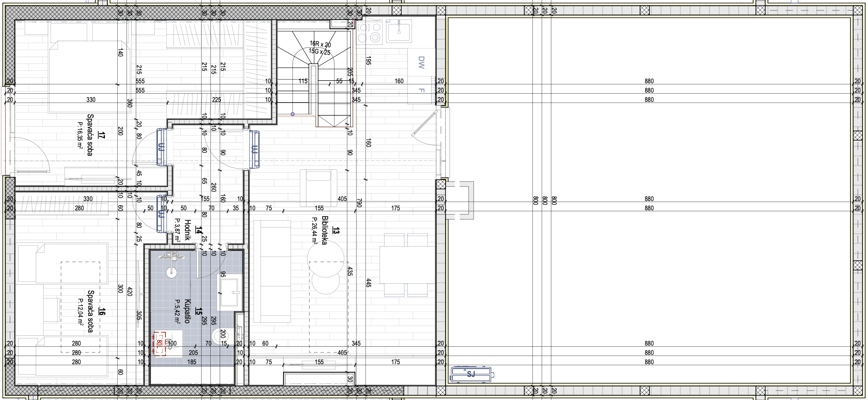Select the Kupatilo room 15 label
The height and width of the screenshot is (400, 868).
tap(187, 311)
